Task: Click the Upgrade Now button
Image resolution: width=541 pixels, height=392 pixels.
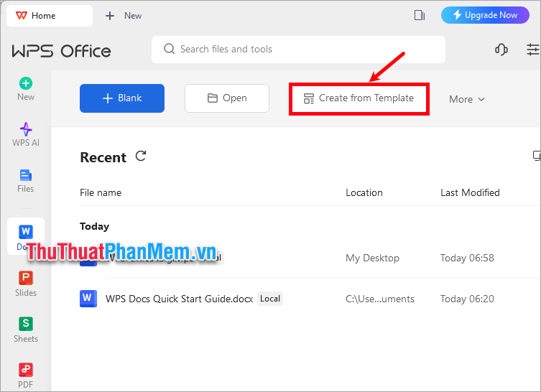Action: coord(485,15)
